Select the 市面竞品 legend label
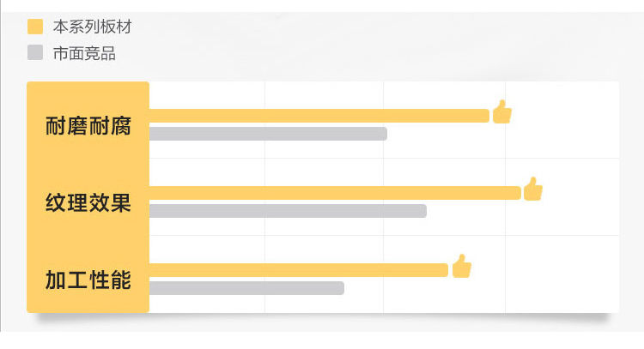 pos(84,53)
